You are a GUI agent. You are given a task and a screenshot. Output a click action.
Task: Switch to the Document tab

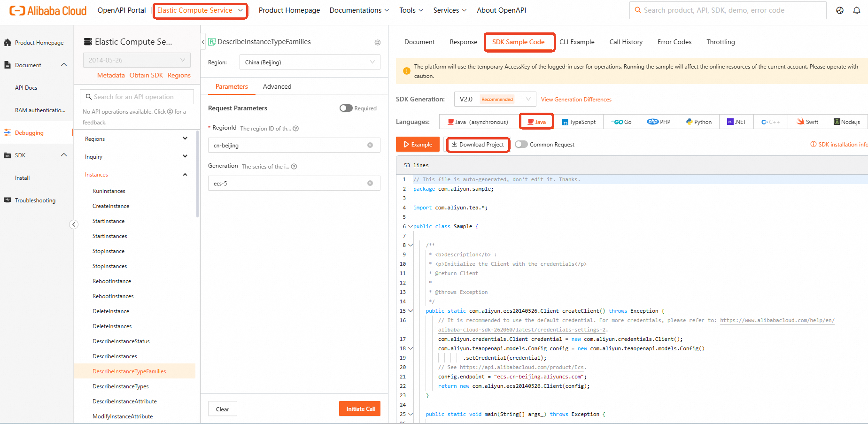click(x=419, y=42)
